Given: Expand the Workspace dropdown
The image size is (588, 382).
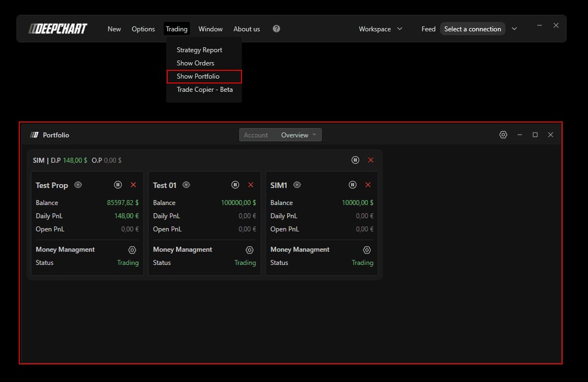Looking at the screenshot, I should coord(380,29).
